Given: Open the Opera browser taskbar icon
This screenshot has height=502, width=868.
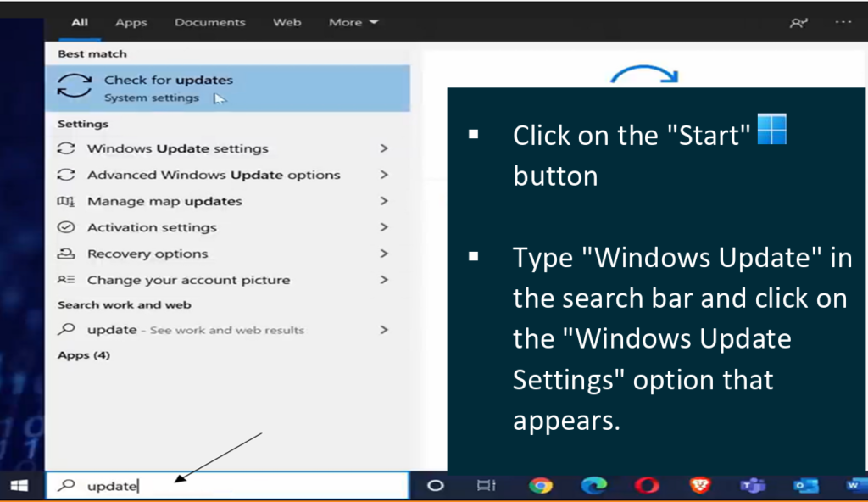Looking at the screenshot, I should click(647, 485).
